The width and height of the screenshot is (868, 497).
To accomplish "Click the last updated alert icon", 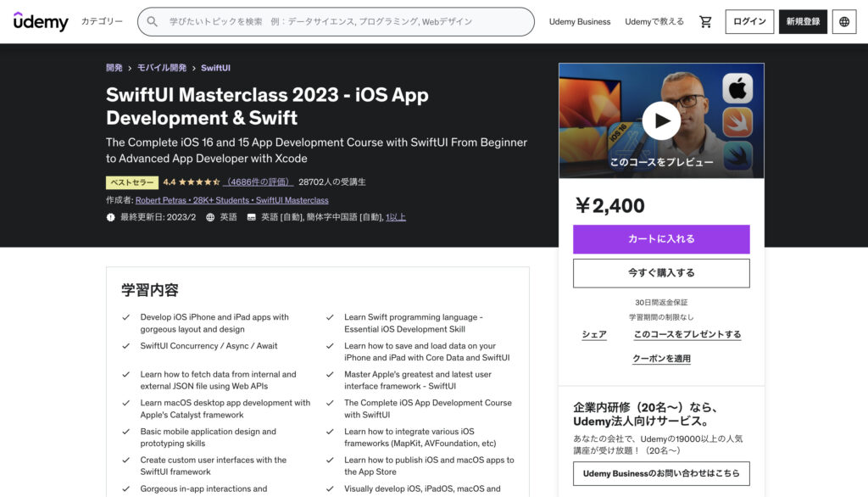I will [111, 217].
